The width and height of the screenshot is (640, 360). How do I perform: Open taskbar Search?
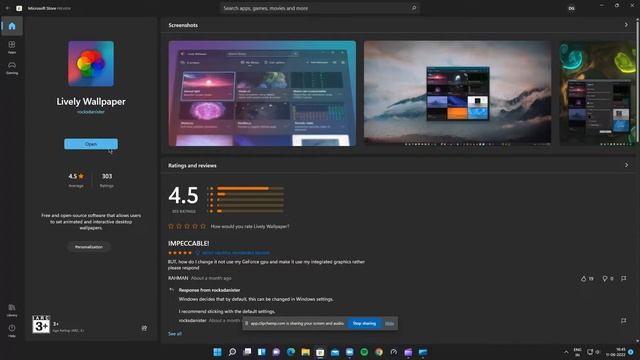tap(232, 352)
